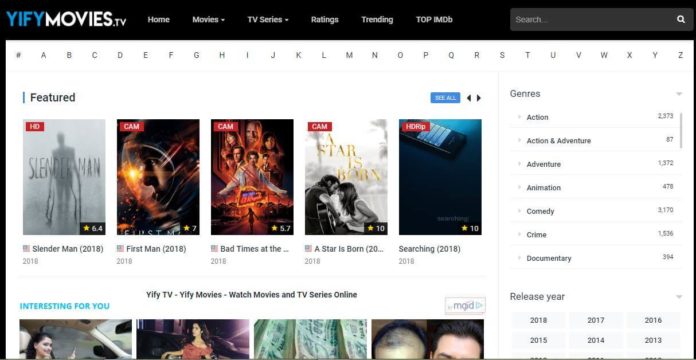Click the HD badge on Slender Man
Screen dimensions: 696x360
pos(35,127)
